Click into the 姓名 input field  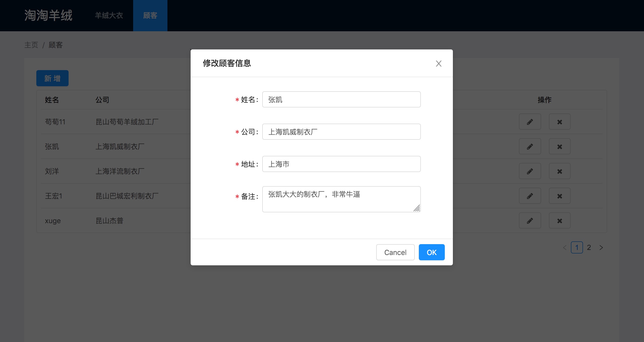(341, 99)
